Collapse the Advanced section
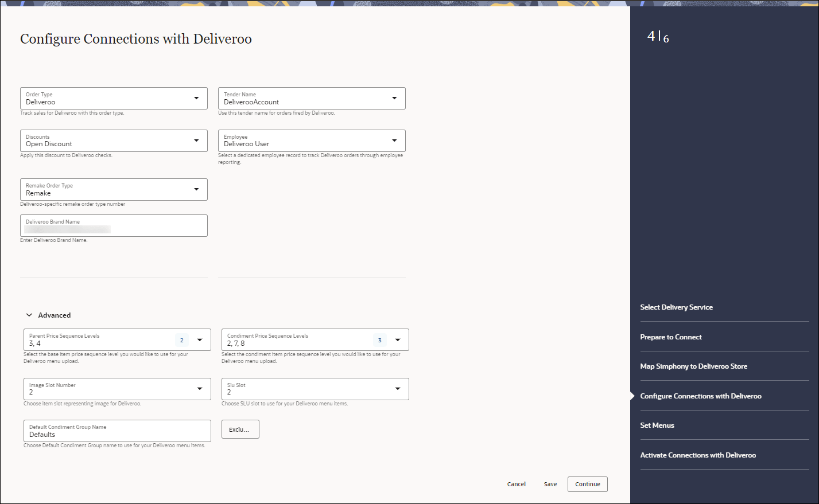This screenshot has height=504, width=819. pos(48,315)
